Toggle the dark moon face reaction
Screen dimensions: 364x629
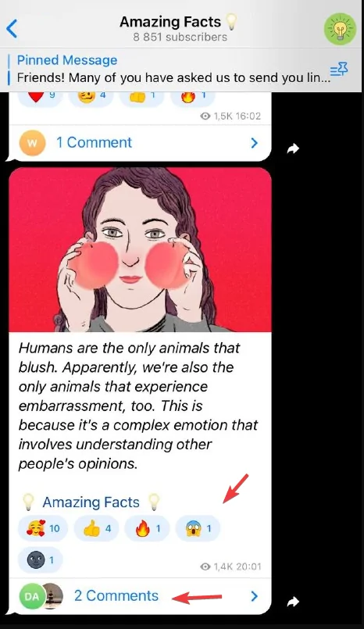tap(41, 559)
